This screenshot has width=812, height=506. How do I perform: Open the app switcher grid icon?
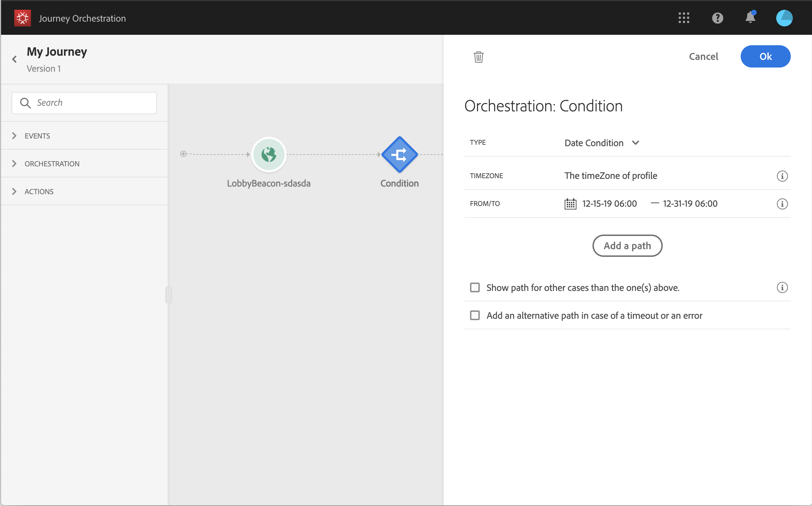tap(684, 18)
